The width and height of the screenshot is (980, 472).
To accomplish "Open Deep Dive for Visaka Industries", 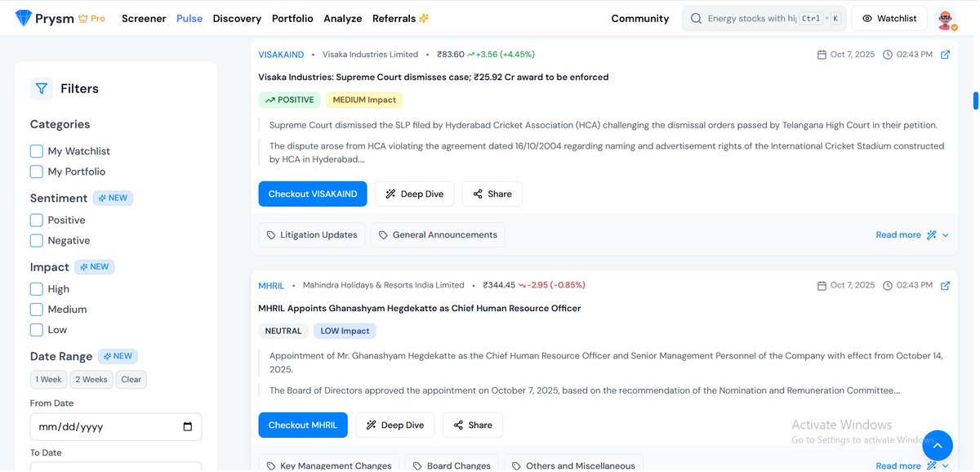I will pos(415,194).
